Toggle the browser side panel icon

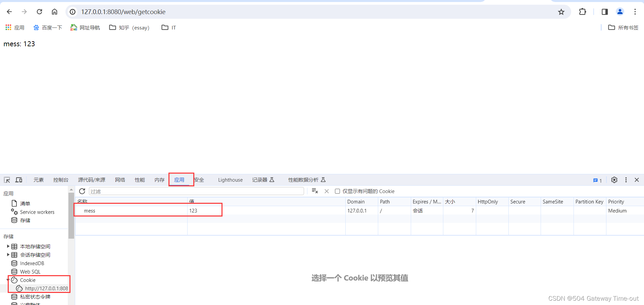(605, 12)
